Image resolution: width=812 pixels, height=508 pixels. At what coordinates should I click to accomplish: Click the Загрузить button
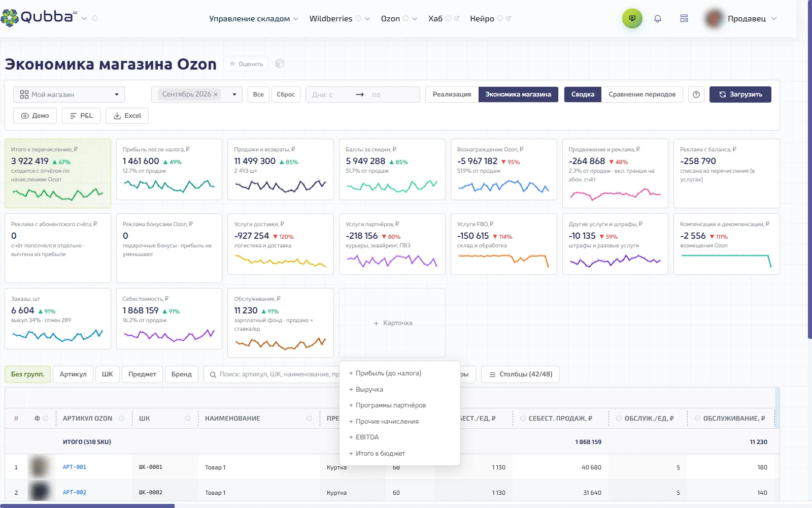point(740,94)
